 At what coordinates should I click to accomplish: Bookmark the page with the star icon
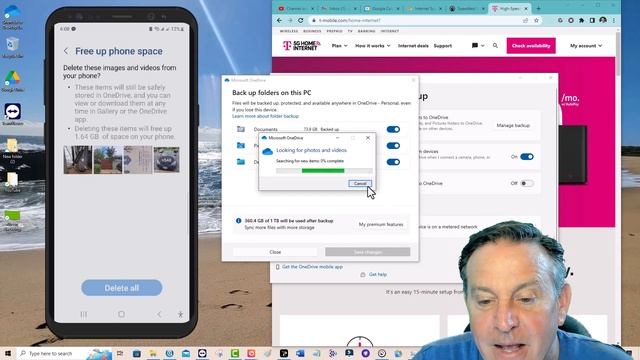click(x=536, y=20)
